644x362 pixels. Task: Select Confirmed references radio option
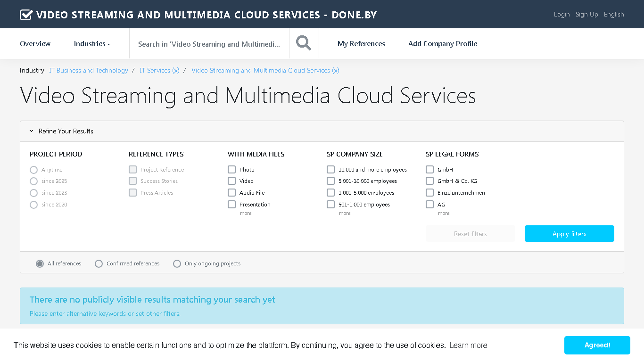99,263
